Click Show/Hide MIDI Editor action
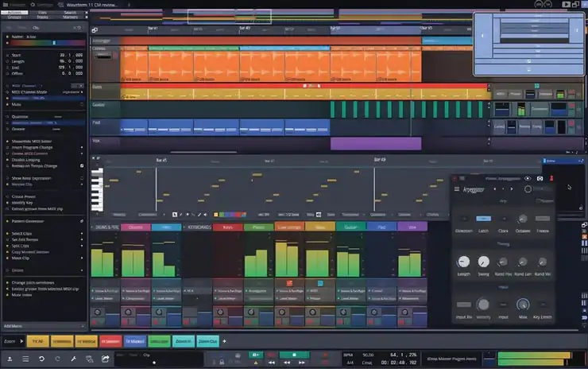588x369 pixels. click(x=32, y=142)
